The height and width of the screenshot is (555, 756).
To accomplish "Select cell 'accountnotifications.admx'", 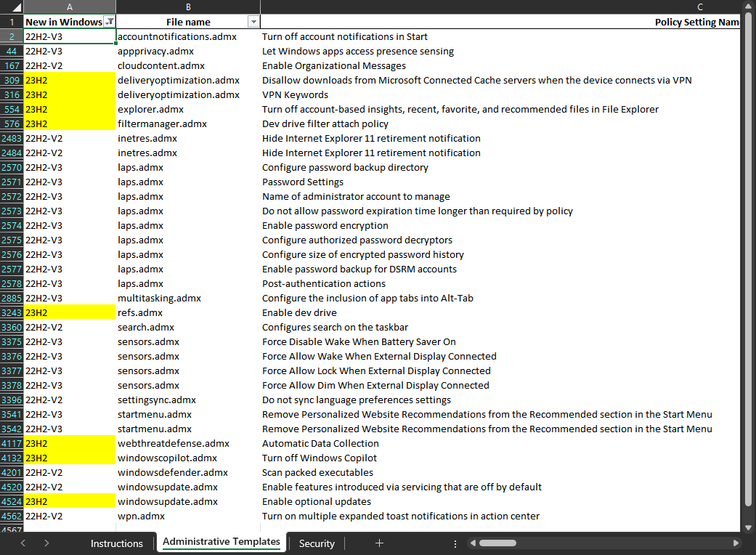I will pos(188,36).
